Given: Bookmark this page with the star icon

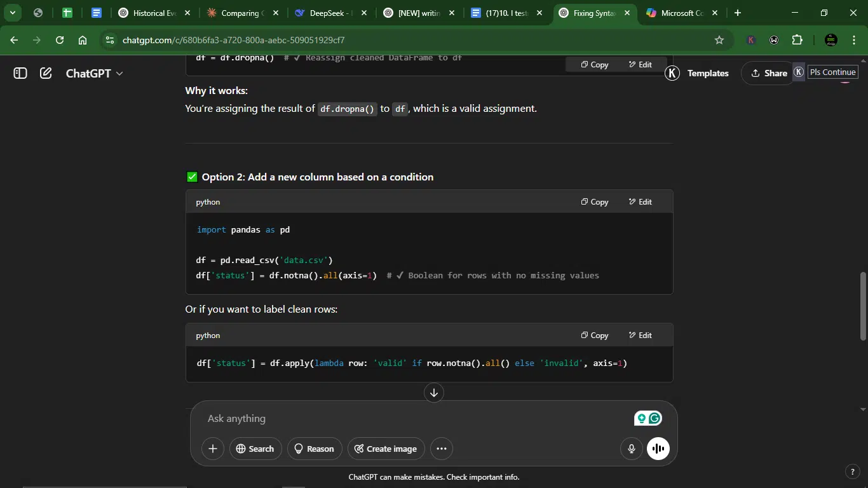Looking at the screenshot, I should (719, 40).
